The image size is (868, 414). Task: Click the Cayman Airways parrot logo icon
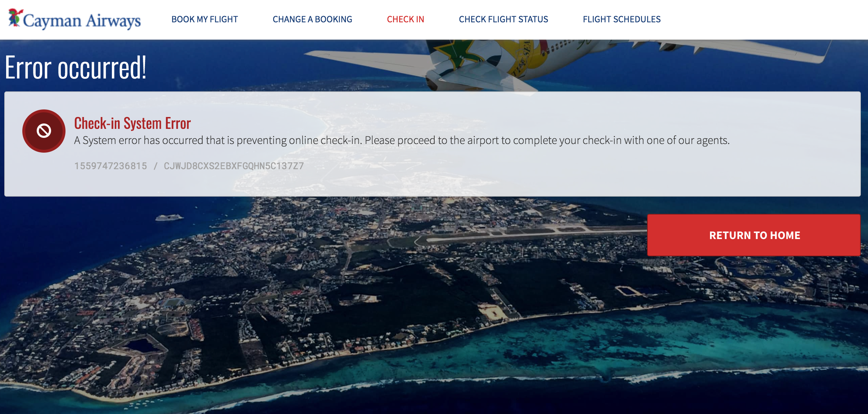pyautogui.click(x=15, y=17)
